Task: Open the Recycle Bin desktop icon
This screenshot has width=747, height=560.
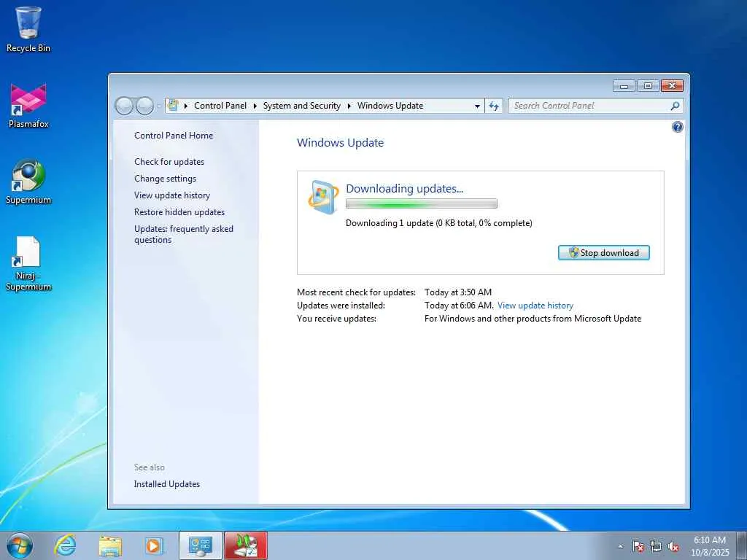Action: [x=28, y=29]
